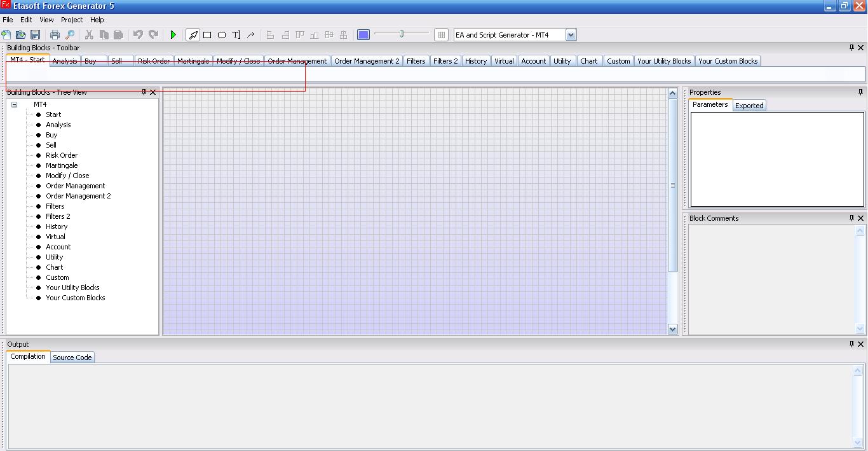
Task: Switch to the Source Code output tab
Action: 72,357
